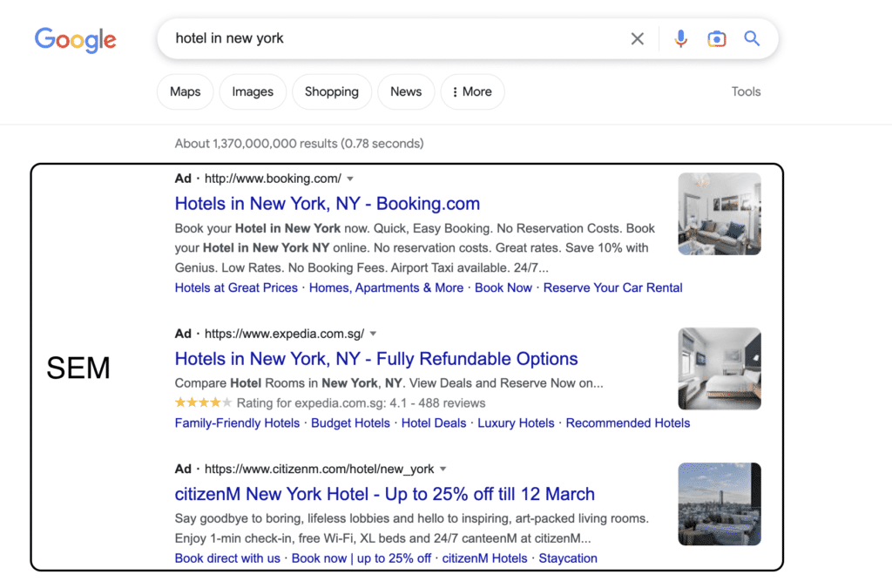Click the Google logo
The width and height of the screenshot is (892, 588).
[76, 39]
